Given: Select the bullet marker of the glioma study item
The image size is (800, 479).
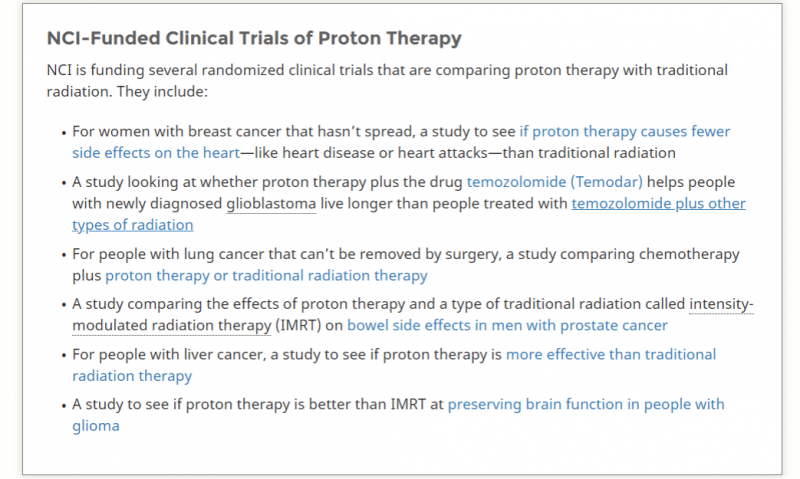Looking at the screenshot, I should (64, 406).
